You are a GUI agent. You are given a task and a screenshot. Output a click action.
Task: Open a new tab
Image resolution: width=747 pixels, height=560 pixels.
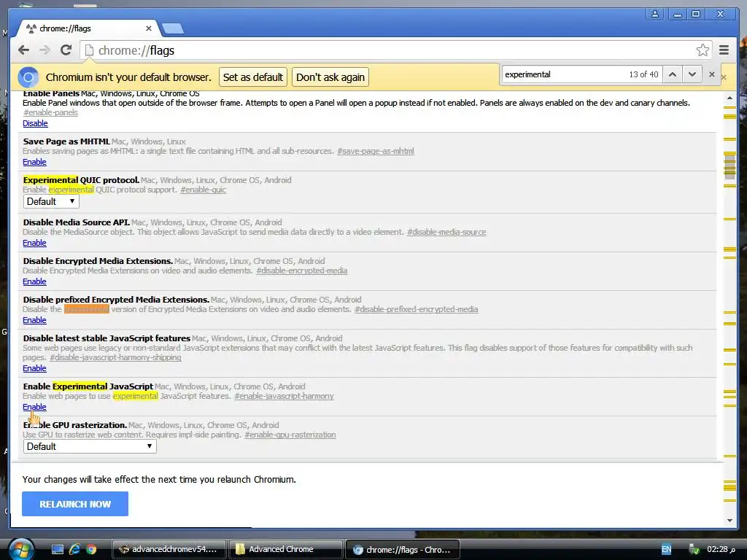(172, 29)
